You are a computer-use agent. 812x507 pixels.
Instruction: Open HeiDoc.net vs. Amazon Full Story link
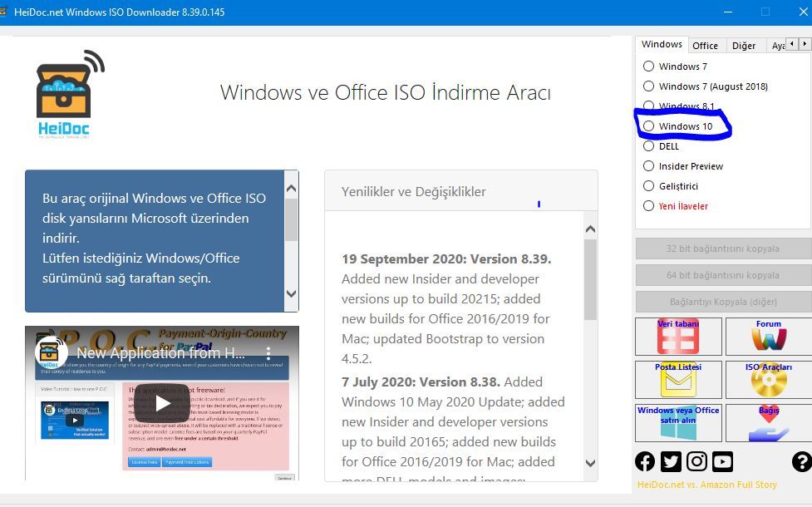[x=707, y=485]
